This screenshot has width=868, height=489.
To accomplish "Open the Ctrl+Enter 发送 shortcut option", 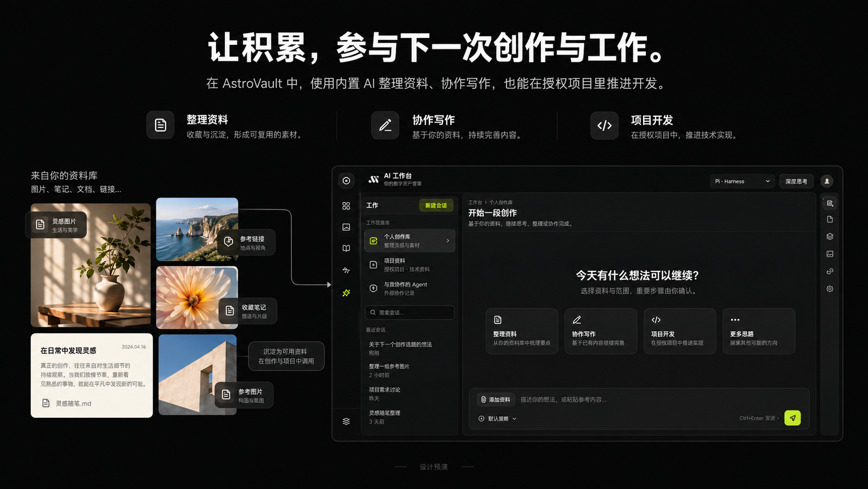I will (x=759, y=418).
